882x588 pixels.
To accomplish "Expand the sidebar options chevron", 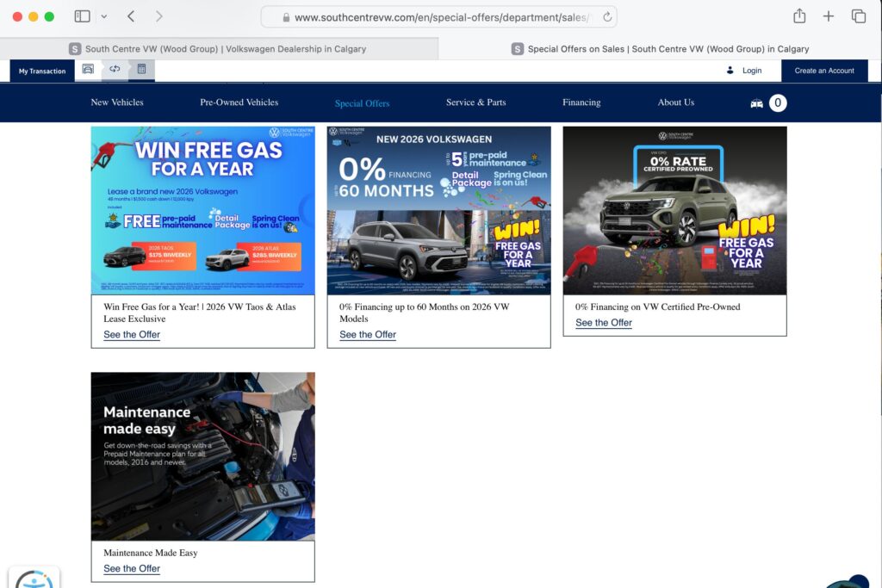I will click(x=104, y=16).
